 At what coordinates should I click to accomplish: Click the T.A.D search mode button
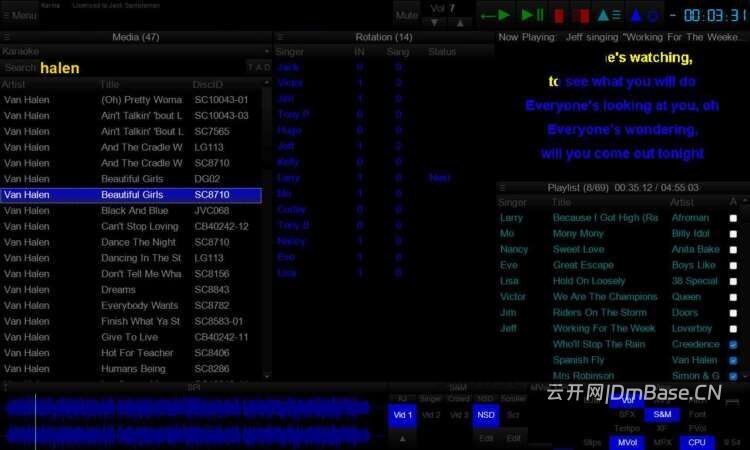(259, 67)
